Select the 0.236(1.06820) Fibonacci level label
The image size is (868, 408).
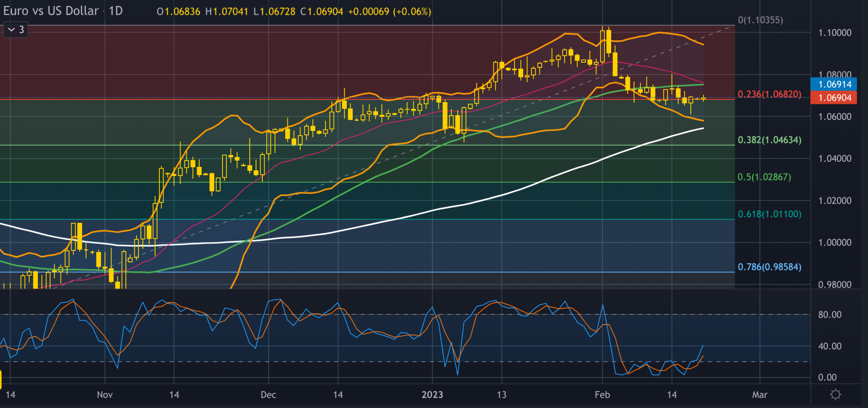point(769,94)
